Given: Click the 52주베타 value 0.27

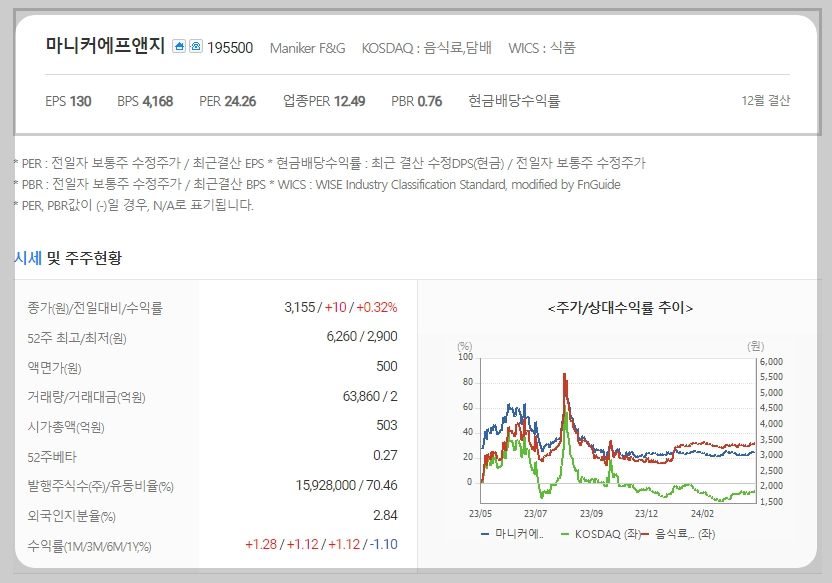Looking at the screenshot, I should coord(385,455).
